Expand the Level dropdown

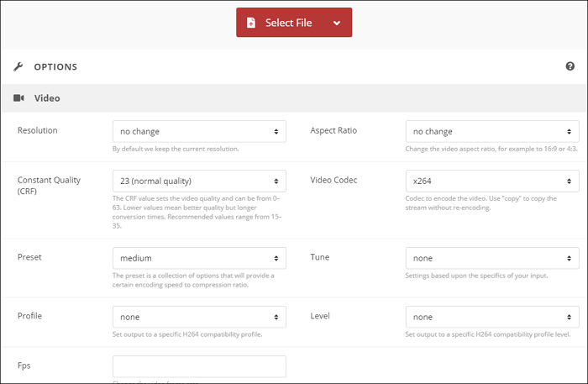click(x=491, y=317)
